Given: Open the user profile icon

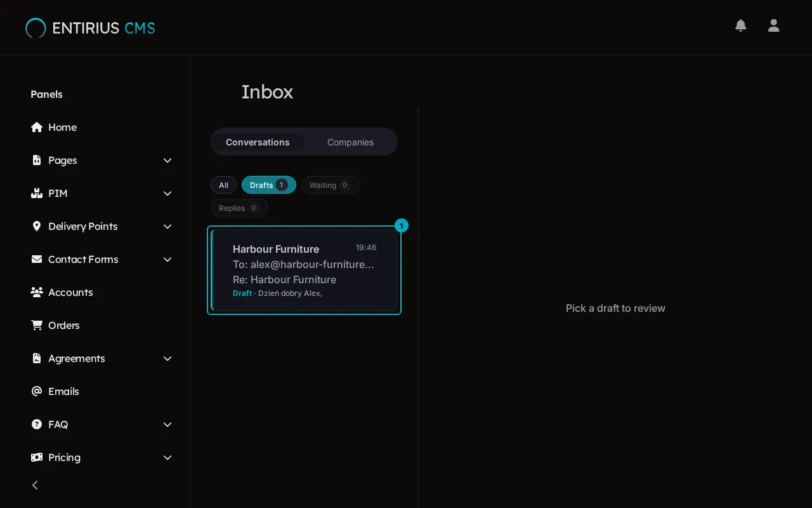Looking at the screenshot, I should pos(773,25).
